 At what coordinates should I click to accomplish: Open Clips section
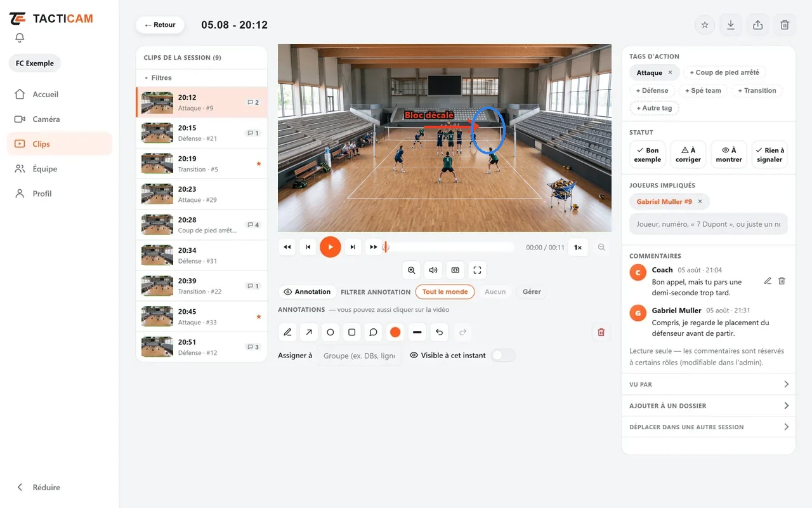coord(60,144)
